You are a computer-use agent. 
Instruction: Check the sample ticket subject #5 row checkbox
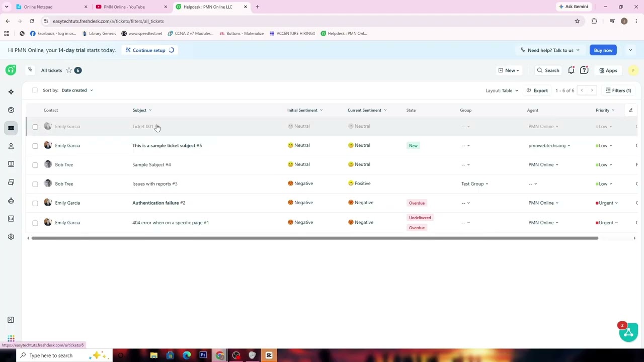click(x=35, y=146)
